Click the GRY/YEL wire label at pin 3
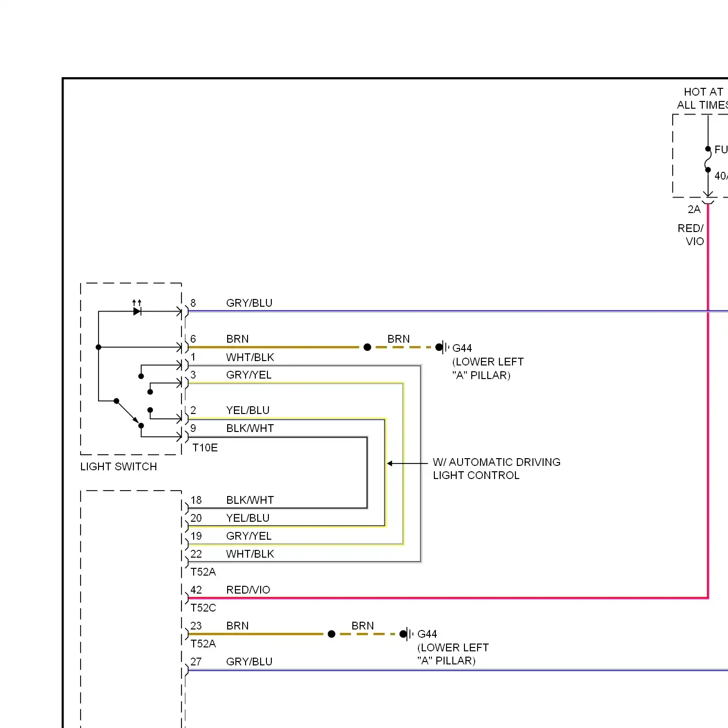The image size is (728, 728). (x=248, y=375)
